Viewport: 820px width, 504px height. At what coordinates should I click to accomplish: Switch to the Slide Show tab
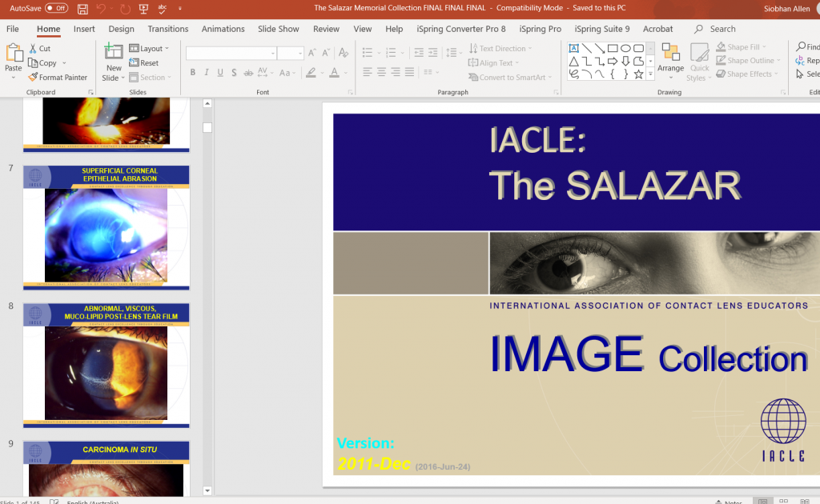(x=278, y=30)
